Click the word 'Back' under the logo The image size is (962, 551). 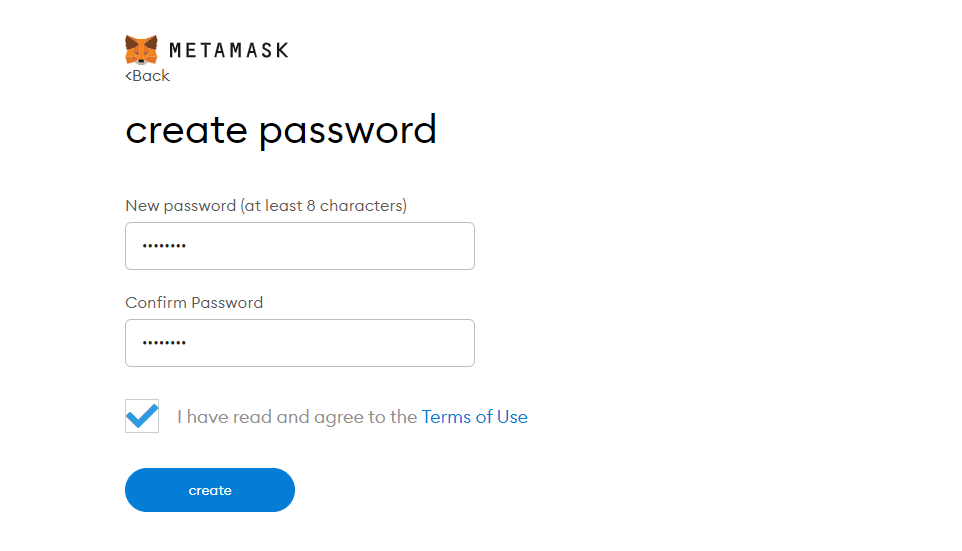click(151, 75)
